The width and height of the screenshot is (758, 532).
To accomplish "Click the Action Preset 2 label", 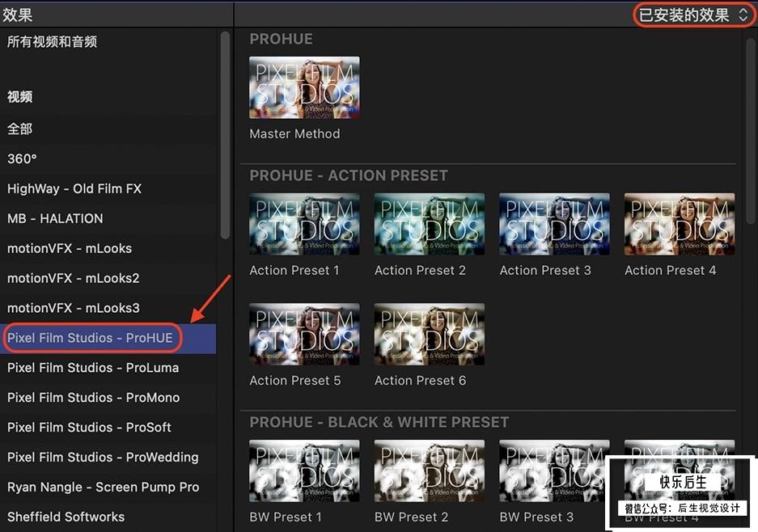I will [x=420, y=271].
